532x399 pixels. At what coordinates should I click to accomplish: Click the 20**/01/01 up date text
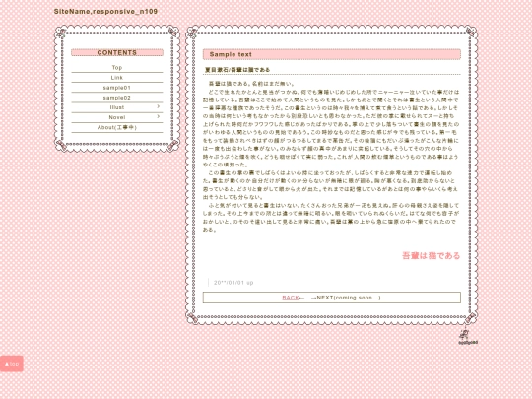pyautogui.click(x=233, y=283)
